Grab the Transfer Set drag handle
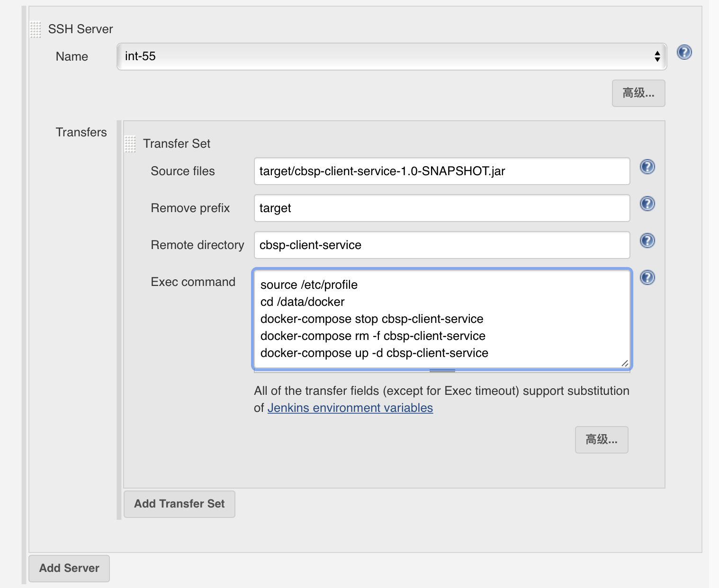 pyautogui.click(x=130, y=144)
